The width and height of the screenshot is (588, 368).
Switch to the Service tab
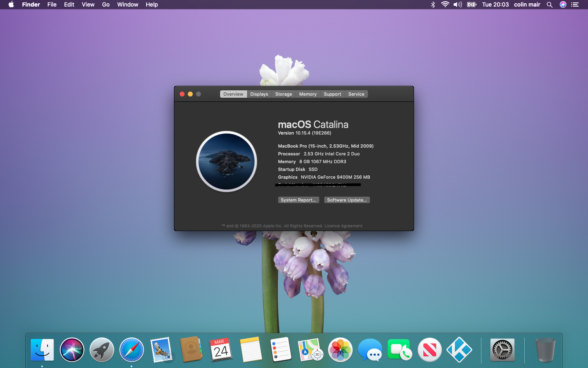coord(356,94)
